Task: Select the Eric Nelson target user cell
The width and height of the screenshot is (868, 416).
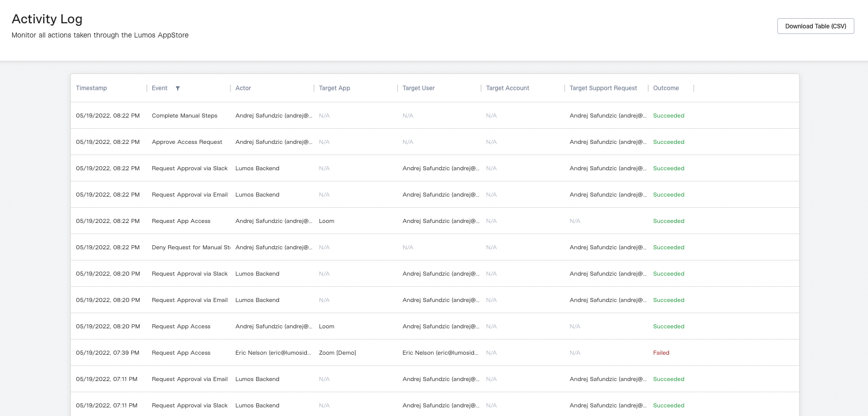Action: pos(441,353)
